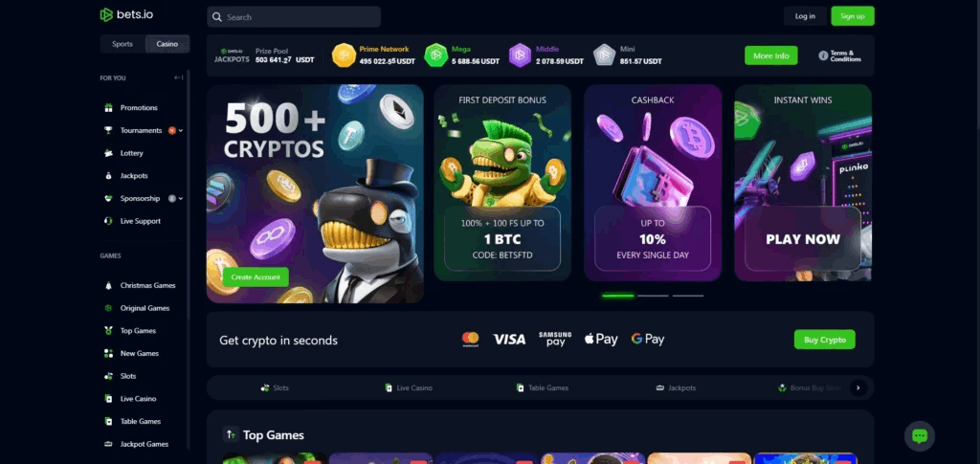Switch to the Sports toggle
980x464 pixels.
122,44
